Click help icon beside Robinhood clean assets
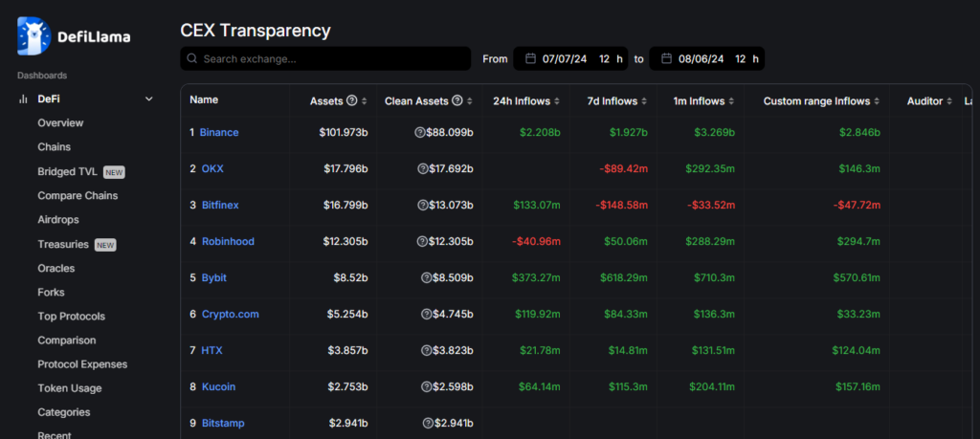Viewport: 980px width, 439px height. tap(422, 241)
